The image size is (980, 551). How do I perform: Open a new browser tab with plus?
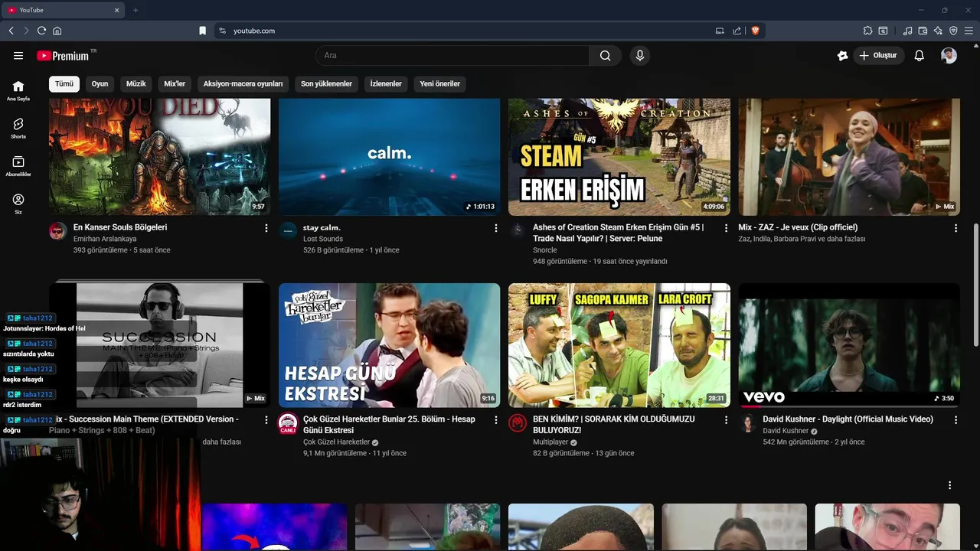click(136, 10)
